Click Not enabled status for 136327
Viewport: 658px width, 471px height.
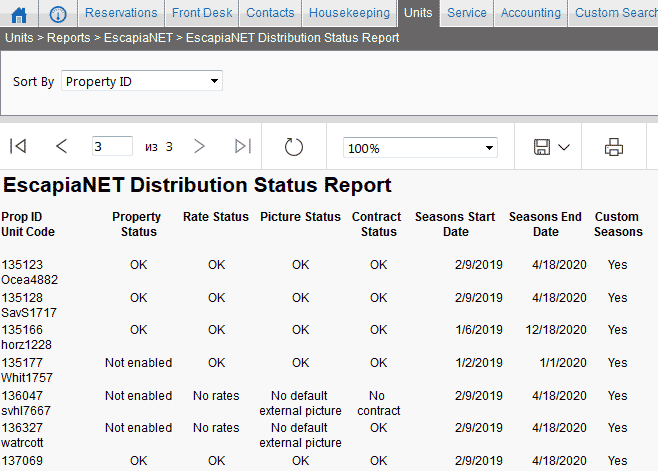[138, 428]
